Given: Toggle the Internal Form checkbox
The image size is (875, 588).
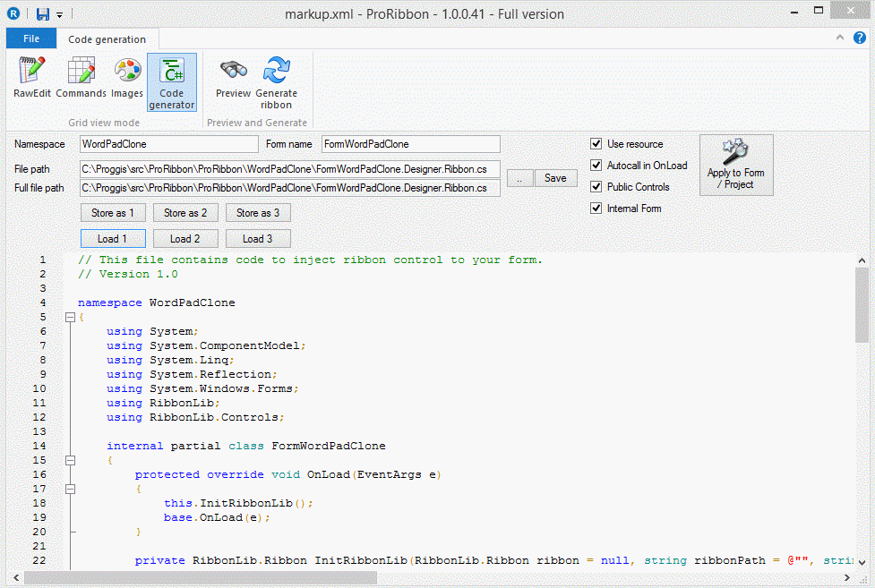Looking at the screenshot, I should tap(596, 209).
